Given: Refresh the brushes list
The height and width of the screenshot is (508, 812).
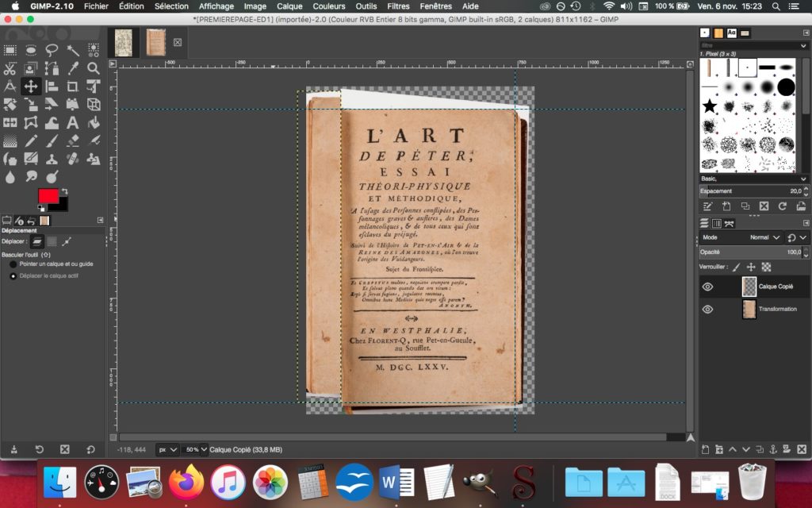Looking at the screenshot, I should pyautogui.click(x=783, y=206).
